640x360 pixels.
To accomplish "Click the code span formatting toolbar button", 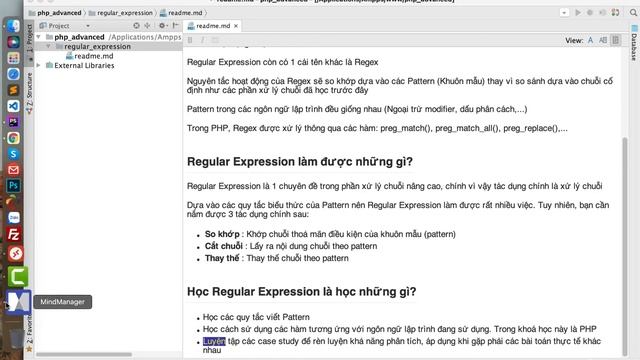I will [x=215, y=40].
